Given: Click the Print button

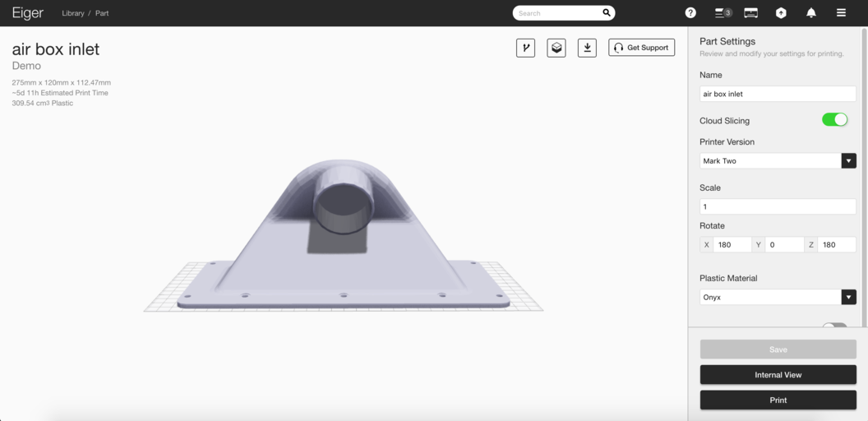Looking at the screenshot, I should [x=778, y=400].
